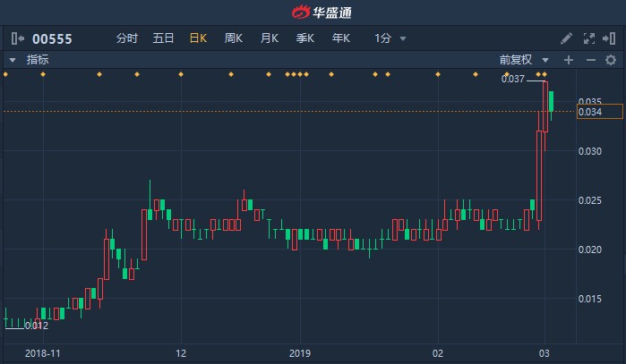This screenshot has width=626, height=364.
Task: Zoom out with the minus icon
Action: pyautogui.click(x=590, y=60)
